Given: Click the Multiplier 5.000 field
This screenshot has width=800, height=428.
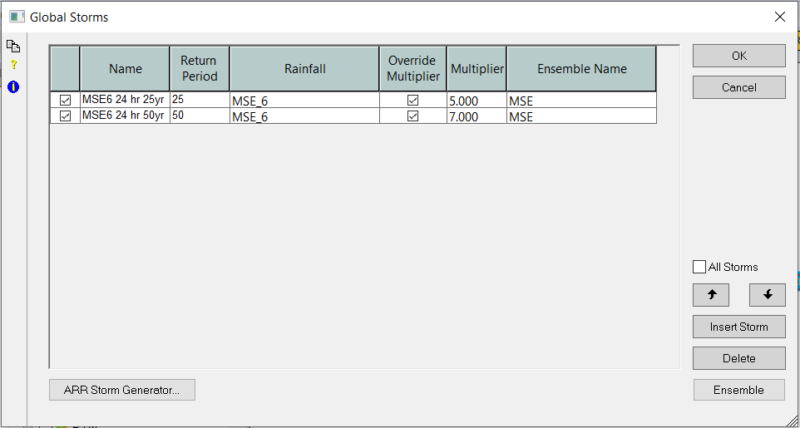Looking at the screenshot, I should tap(476, 101).
